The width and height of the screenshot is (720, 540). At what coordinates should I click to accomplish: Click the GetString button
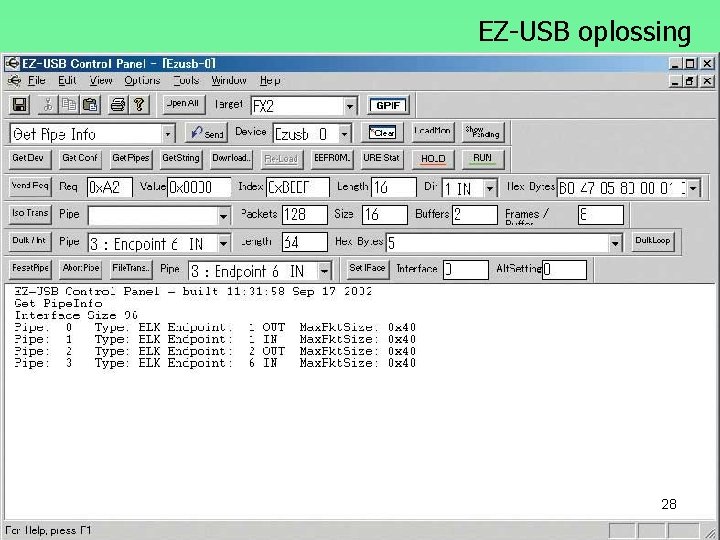click(181, 159)
